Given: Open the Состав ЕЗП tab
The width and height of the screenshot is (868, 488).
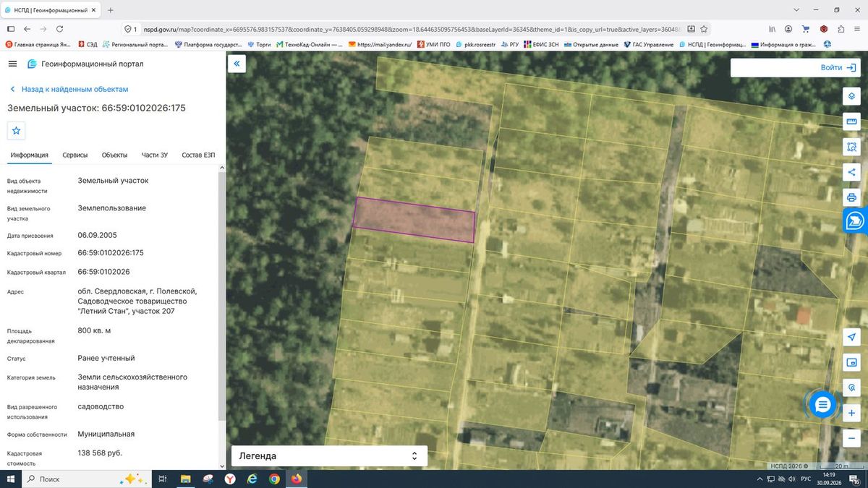Looking at the screenshot, I should point(198,155).
